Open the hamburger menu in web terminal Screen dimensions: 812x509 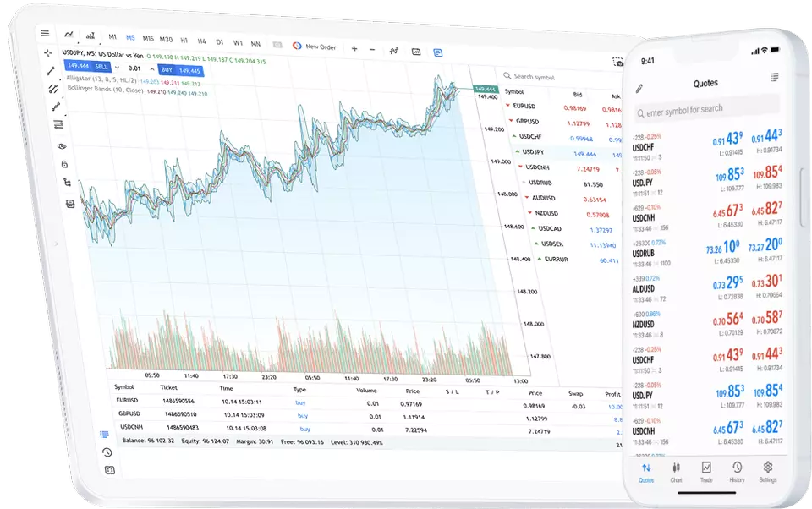45,34
